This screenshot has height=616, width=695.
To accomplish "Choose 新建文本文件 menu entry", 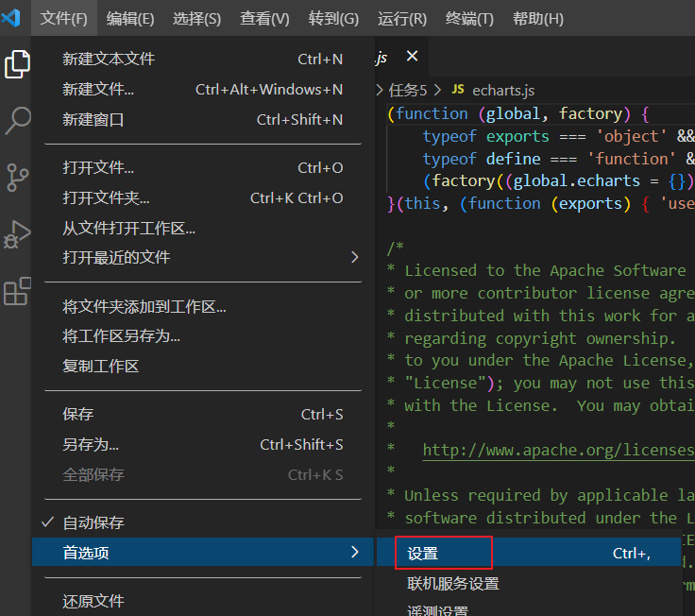I will pyautogui.click(x=109, y=59).
